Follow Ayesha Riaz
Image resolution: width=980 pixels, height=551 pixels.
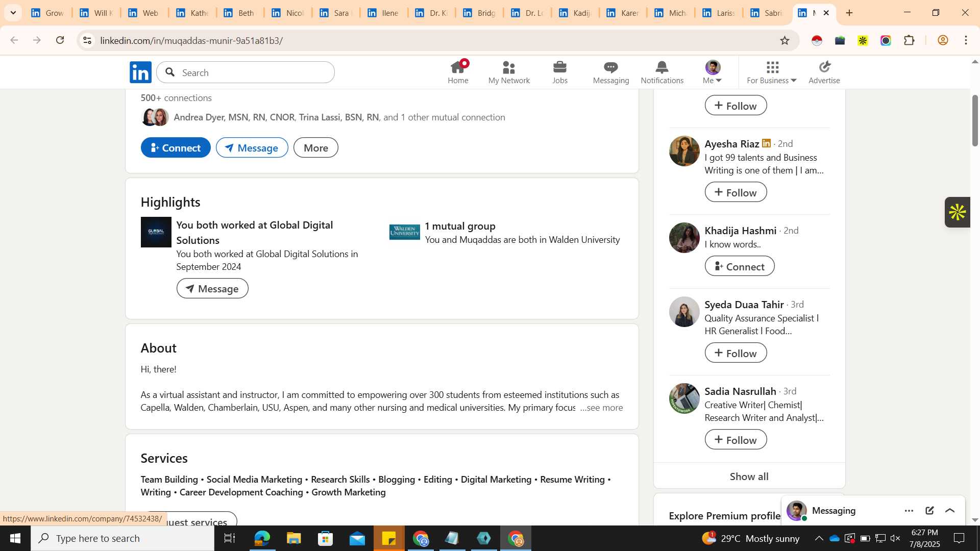click(x=736, y=192)
